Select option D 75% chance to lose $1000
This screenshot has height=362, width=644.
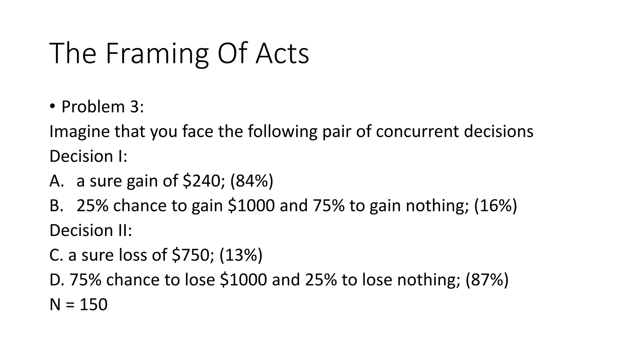point(279,280)
